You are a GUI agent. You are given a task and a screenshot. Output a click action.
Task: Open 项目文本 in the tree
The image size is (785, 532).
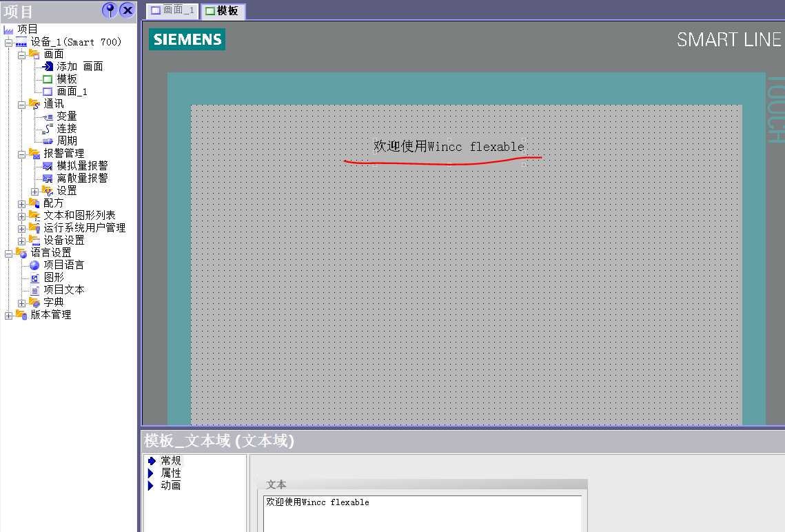click(x=63, y=289)
